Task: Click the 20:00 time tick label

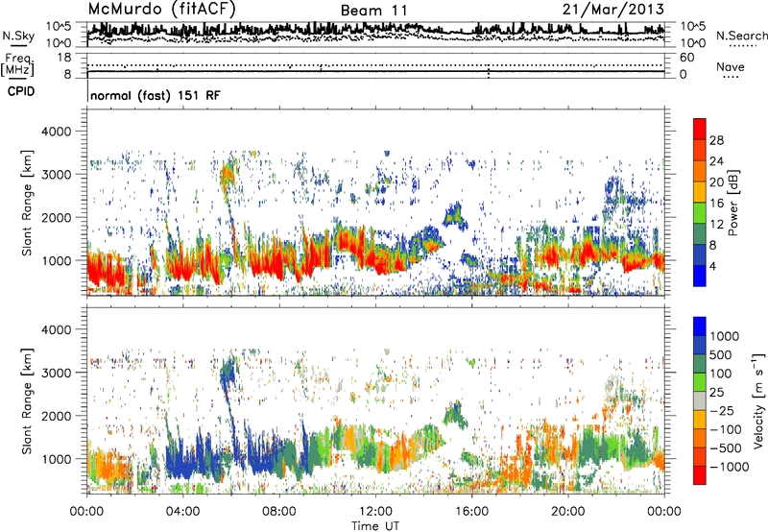Action: [x=568, y=512]
